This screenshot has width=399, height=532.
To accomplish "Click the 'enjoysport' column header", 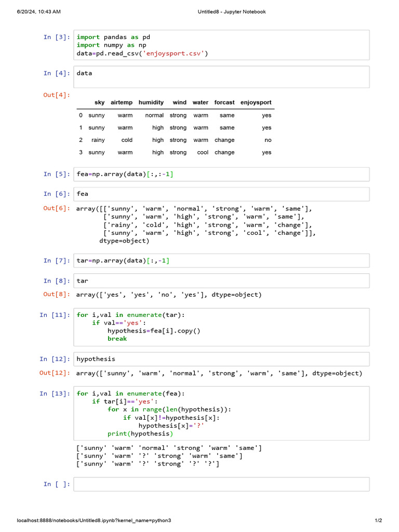I will coord(256,102).
